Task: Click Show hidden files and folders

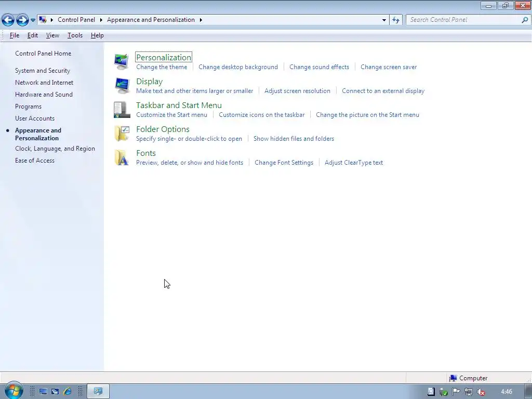Action: pyautogui.click(x=294, y=138)
